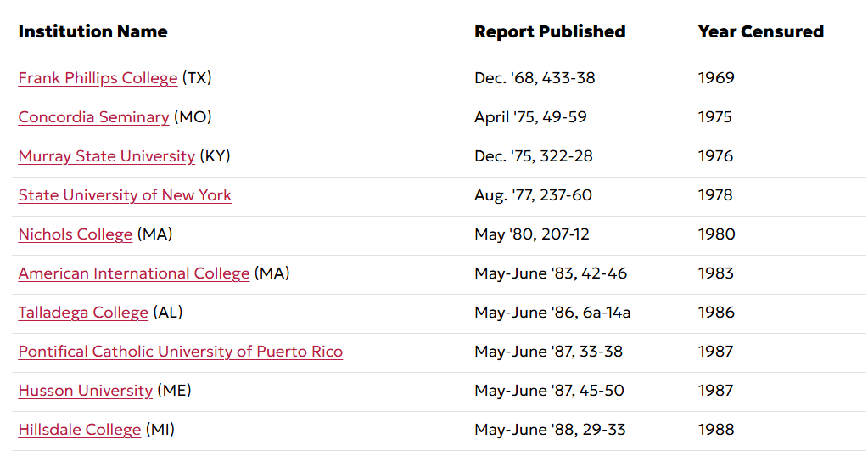
Task: Open the Talladega College link
Action: pyautogui.click(x=83, y=313)
